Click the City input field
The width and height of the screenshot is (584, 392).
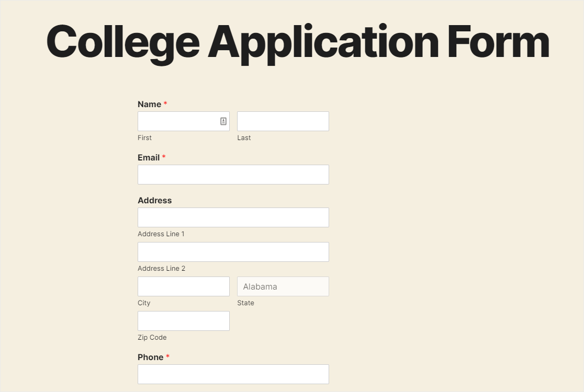coord(183,286)
